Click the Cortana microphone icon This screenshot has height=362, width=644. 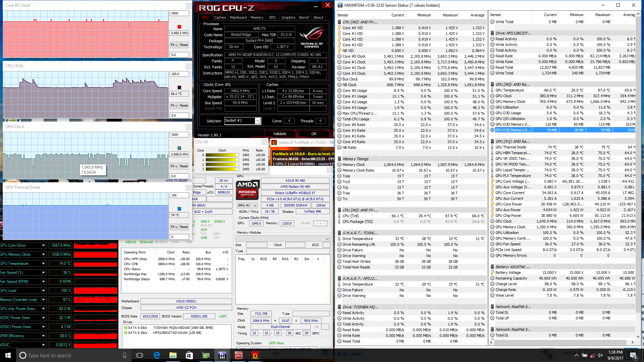tap(125, 355)
